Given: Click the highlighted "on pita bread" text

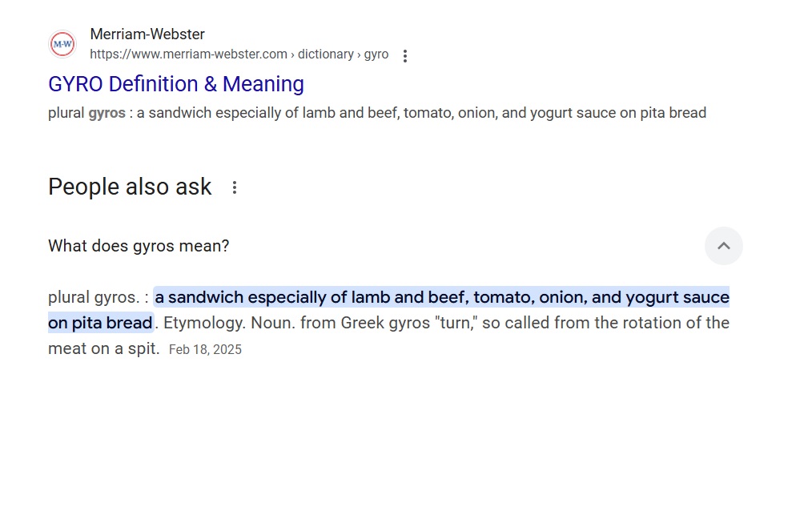Looking at the screenshot, I should (x=100, y=324).
